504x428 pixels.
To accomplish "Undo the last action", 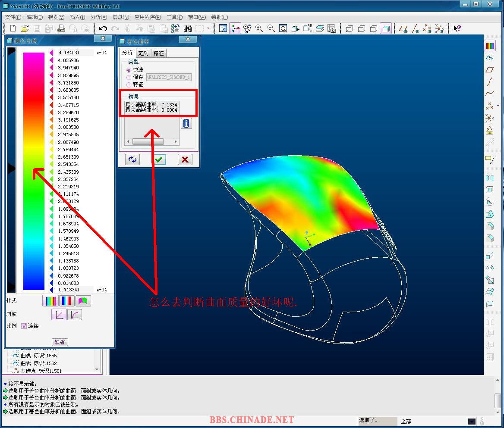I will tap(103, 28).
